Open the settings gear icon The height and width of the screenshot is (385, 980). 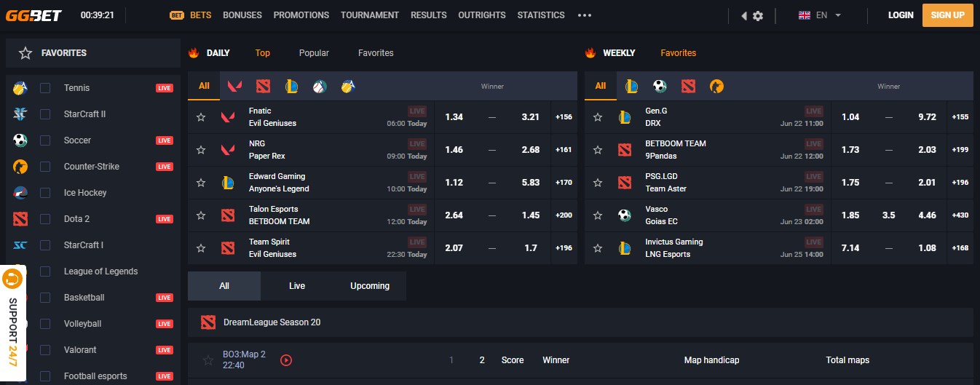(x=758, y=15)
